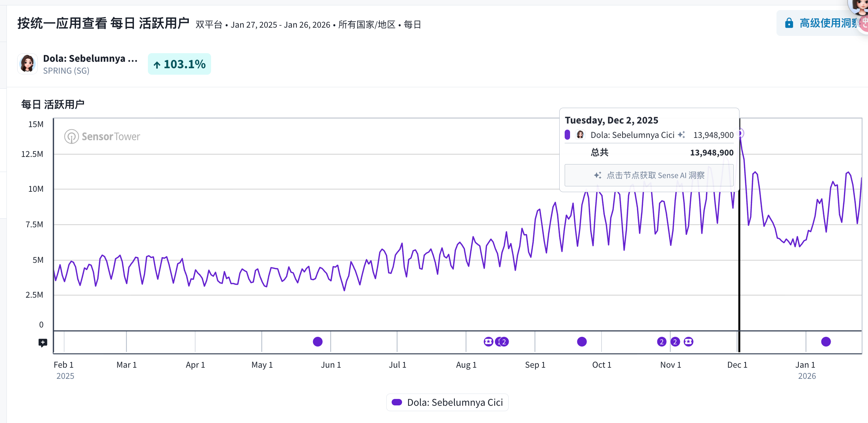This screenshot has height=423, width=868.
Task: Click 点击节点获取 Sense AI 洞察 button
Action: click(649, 175)
